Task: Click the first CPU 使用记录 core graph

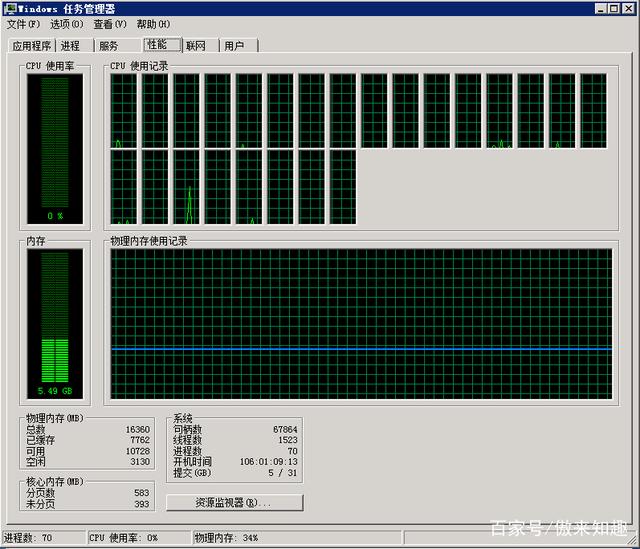Action: [x=123, y=110]
